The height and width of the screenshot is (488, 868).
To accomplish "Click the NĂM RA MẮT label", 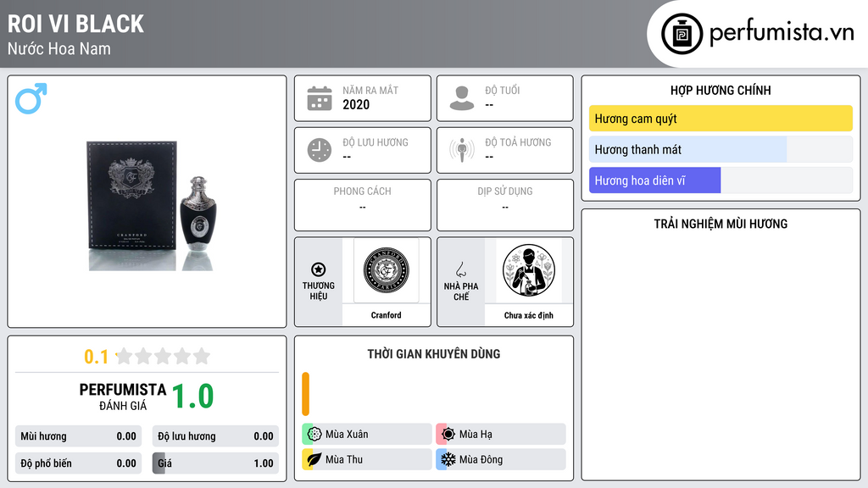I will pos(370,90).
